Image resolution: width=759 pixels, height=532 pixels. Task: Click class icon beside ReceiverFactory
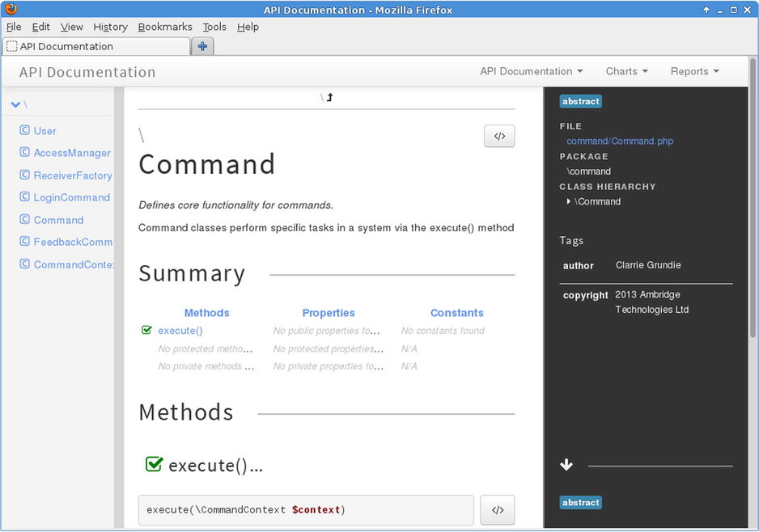pyautogui.click(x=25, y=175)
